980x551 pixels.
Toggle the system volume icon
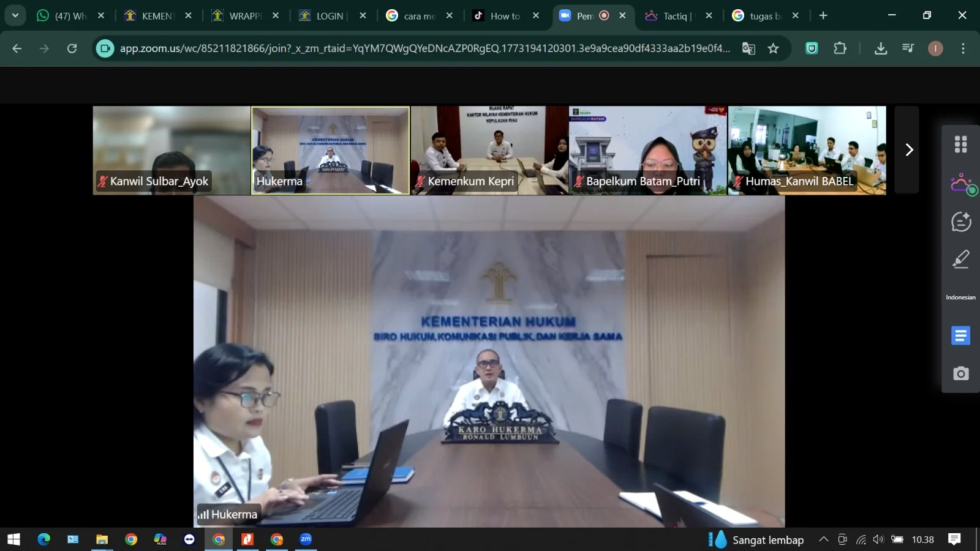pyautogui.click(x=878, y=539)
